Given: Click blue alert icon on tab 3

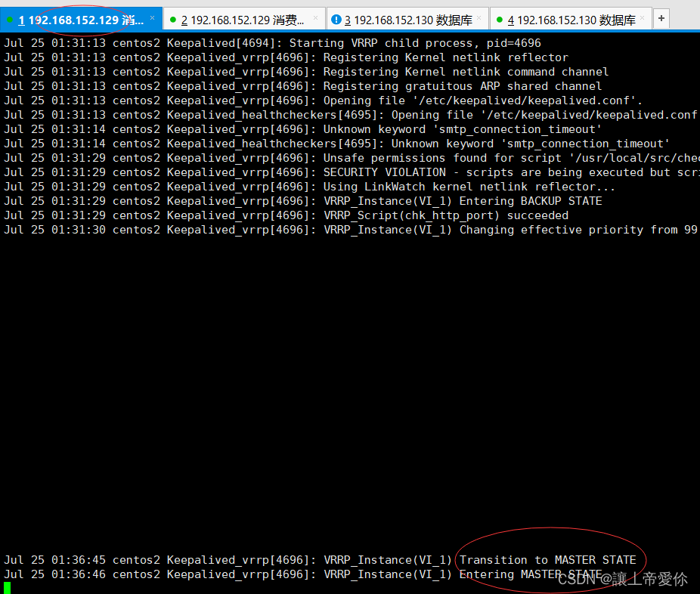Looking at the screenshot, I should pyautogui.click(x=336, y=20).
